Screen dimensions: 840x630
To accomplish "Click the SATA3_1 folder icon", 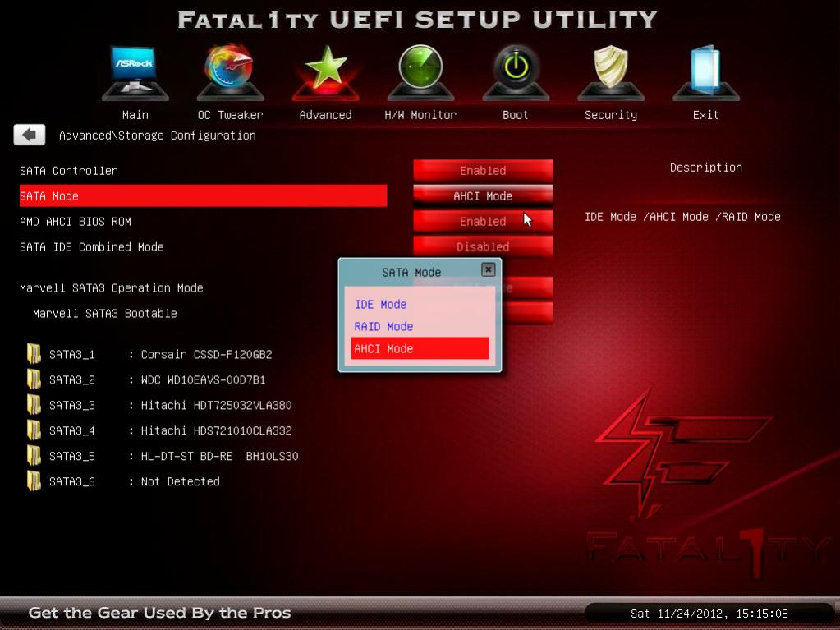I will pyautogui.click(x=34, y=354).
